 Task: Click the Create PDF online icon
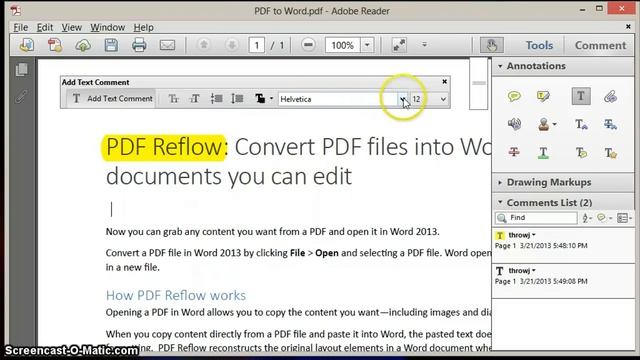pyautogui.click(x=27, y=45)
